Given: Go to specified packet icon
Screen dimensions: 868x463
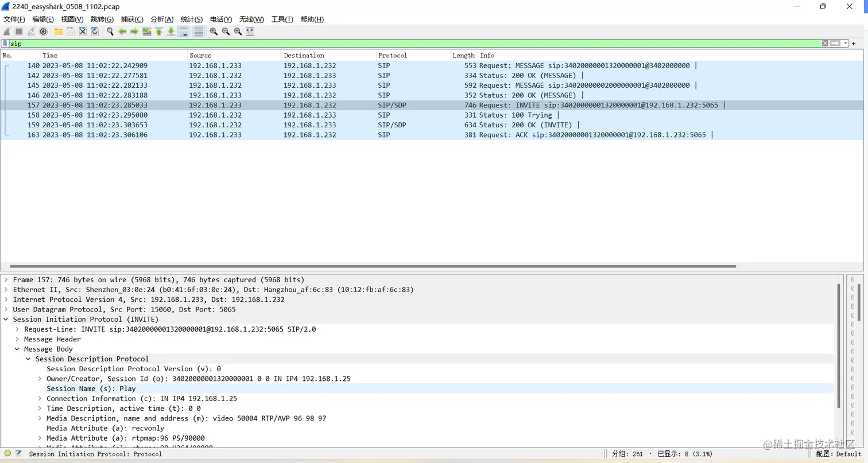Looking at the screenshot, I should click(x=147, y=32).
